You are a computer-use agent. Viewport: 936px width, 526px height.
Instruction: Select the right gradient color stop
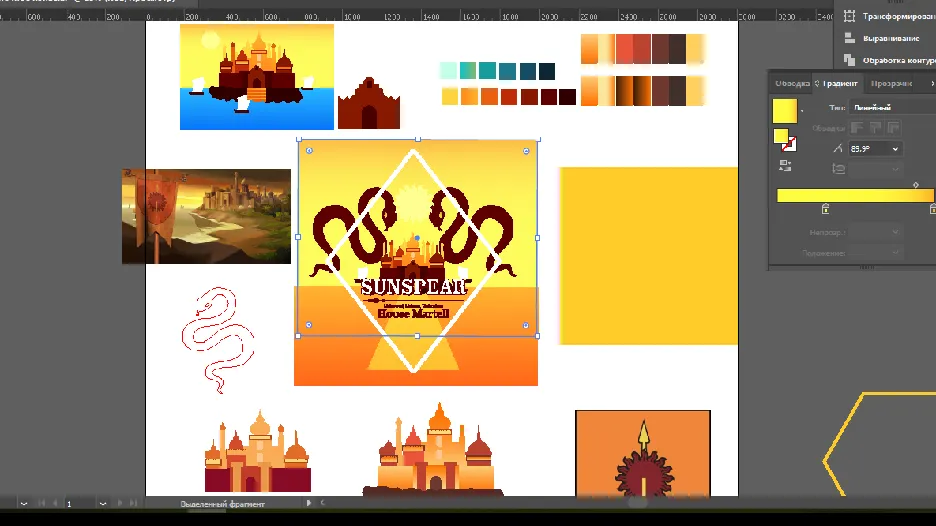click(932, 208)
